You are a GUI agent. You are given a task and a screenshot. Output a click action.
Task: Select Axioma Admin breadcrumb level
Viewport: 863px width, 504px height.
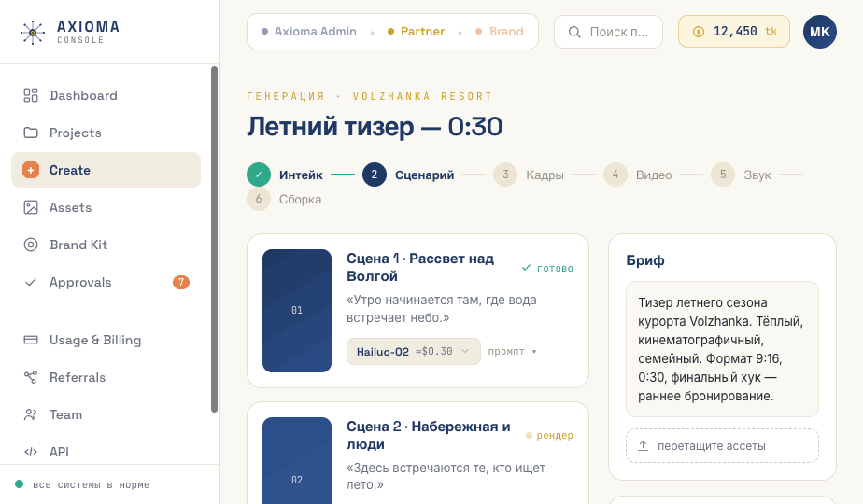click(x=309, y=32)
